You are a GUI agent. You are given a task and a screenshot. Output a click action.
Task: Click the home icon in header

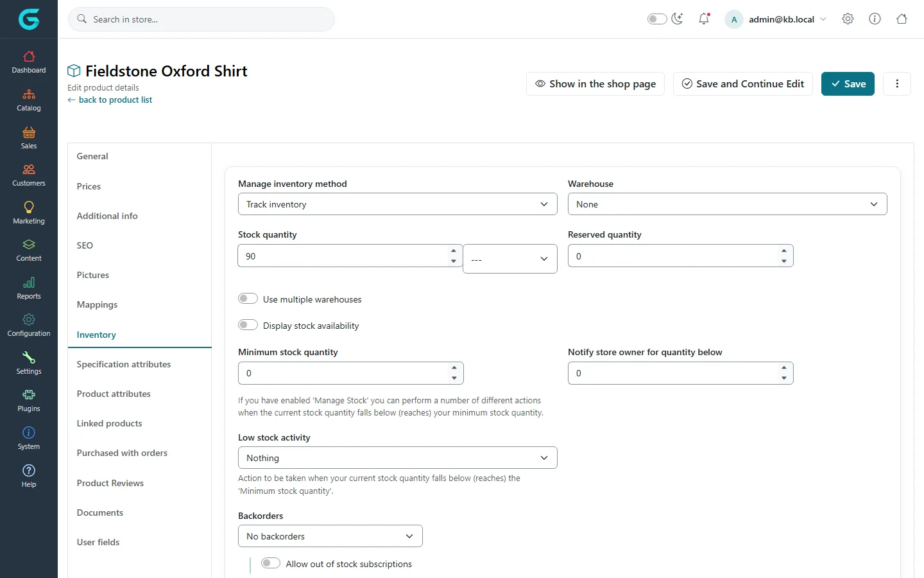902,19
